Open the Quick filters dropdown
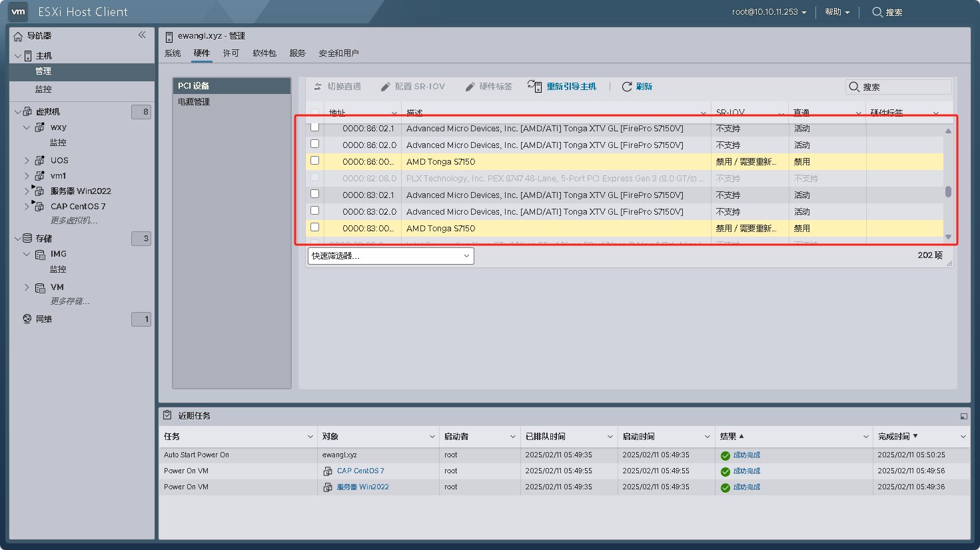This screenshot has width=980, height=550. point(391,256)
